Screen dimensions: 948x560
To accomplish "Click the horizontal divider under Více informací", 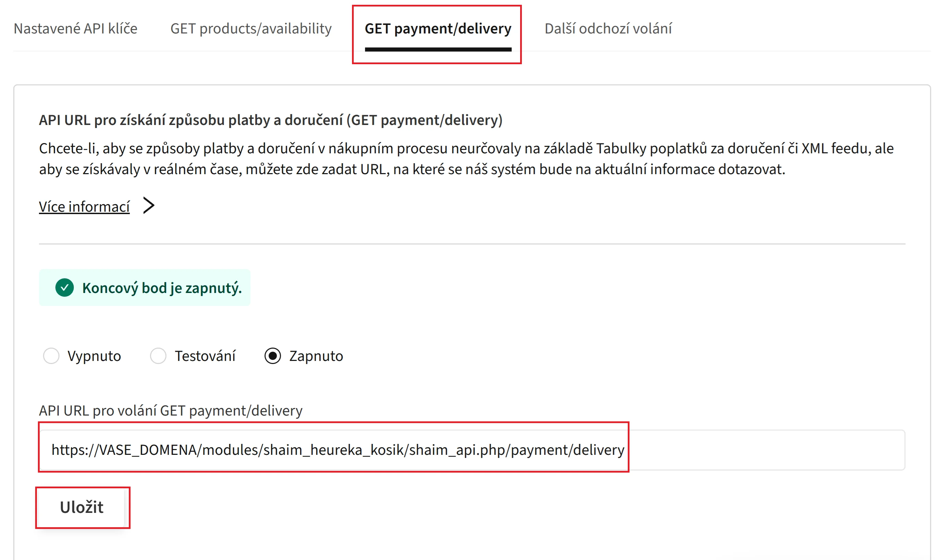I will point(472,244).
